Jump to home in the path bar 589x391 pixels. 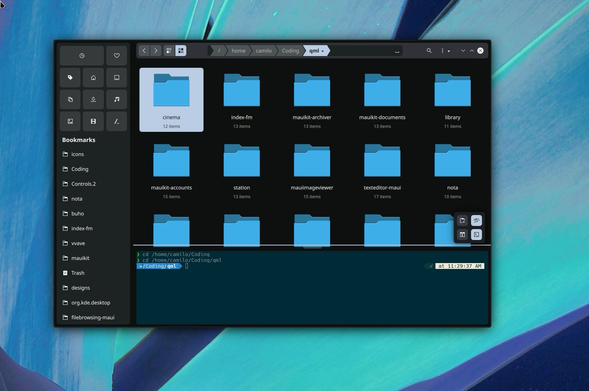[x=239, y=50]
